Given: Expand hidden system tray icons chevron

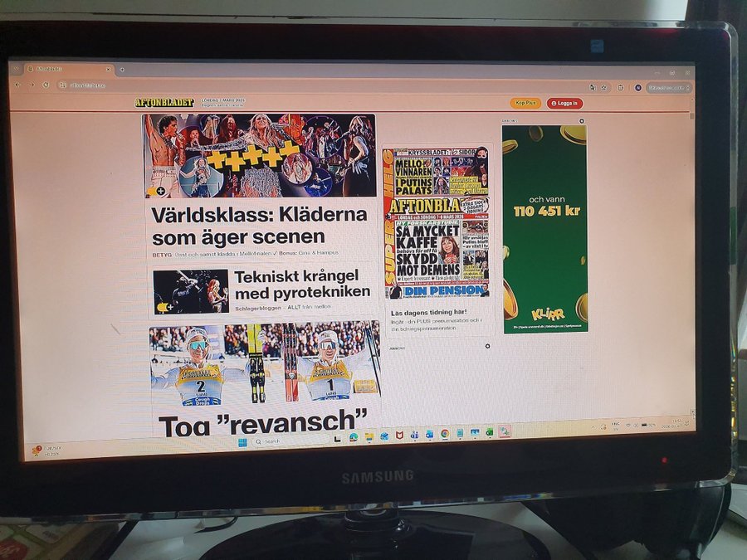Looking at the screenshot, I should (x=593, y=426).
